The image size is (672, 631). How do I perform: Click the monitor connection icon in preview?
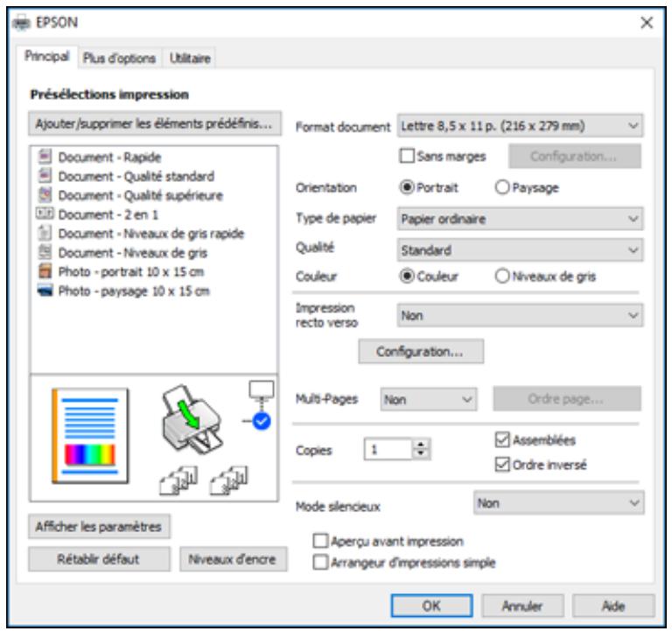pyautogui.click(x=262, y=390)
